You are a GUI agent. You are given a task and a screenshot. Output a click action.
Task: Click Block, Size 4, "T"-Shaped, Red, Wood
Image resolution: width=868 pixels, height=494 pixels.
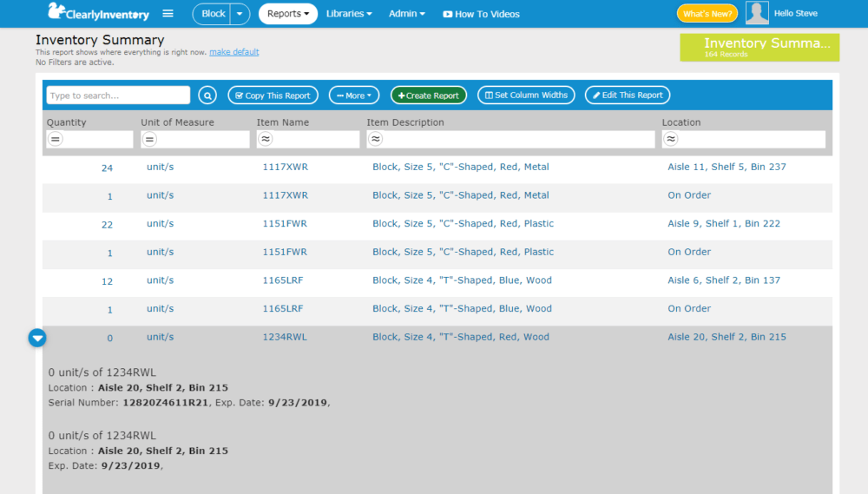tap(461, 337)
